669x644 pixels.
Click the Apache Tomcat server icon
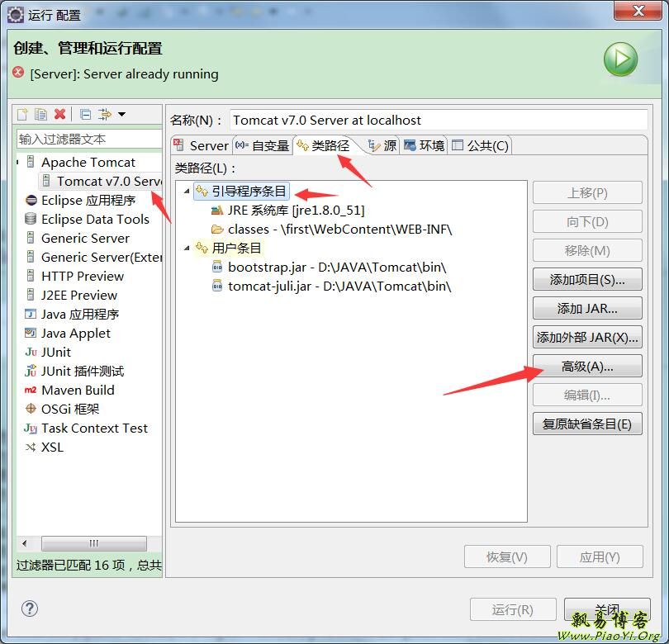pyautogui.click(x=31, y=162)
